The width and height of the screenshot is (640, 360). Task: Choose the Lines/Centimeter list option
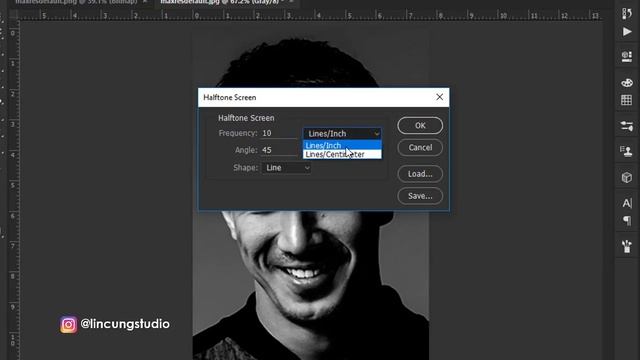coord(342,154)
